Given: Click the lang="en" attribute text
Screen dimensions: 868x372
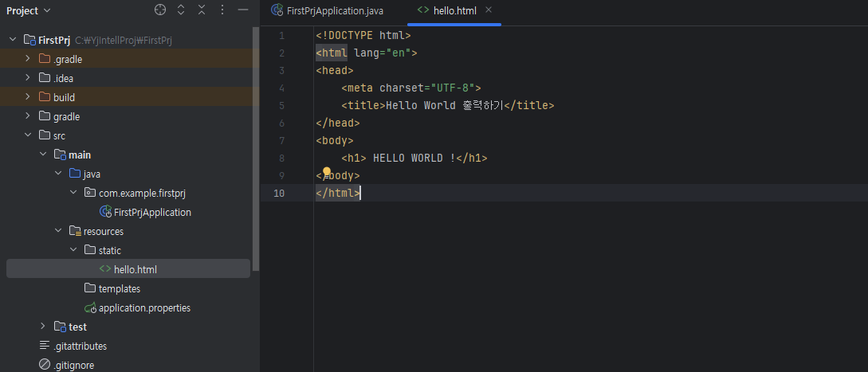Looking at the screenshot, I should (382, 53).
